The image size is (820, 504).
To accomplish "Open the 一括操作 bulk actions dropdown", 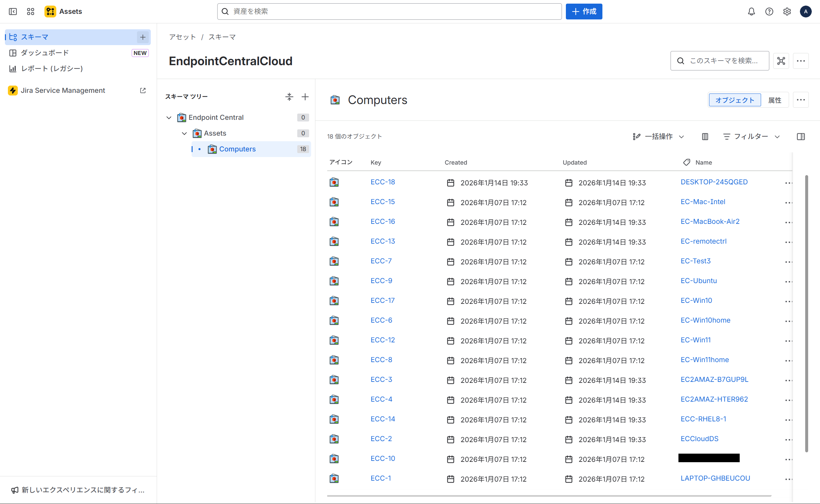I will point(658,136).
